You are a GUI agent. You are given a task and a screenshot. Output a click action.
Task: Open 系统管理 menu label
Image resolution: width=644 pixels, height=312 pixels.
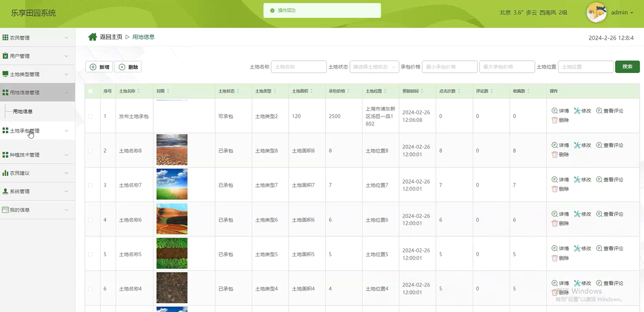coord(20,191)
